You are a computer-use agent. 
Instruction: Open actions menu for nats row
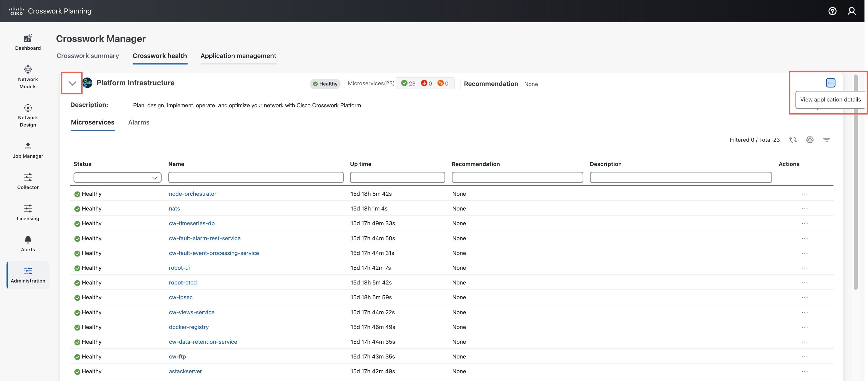(805, 209)
